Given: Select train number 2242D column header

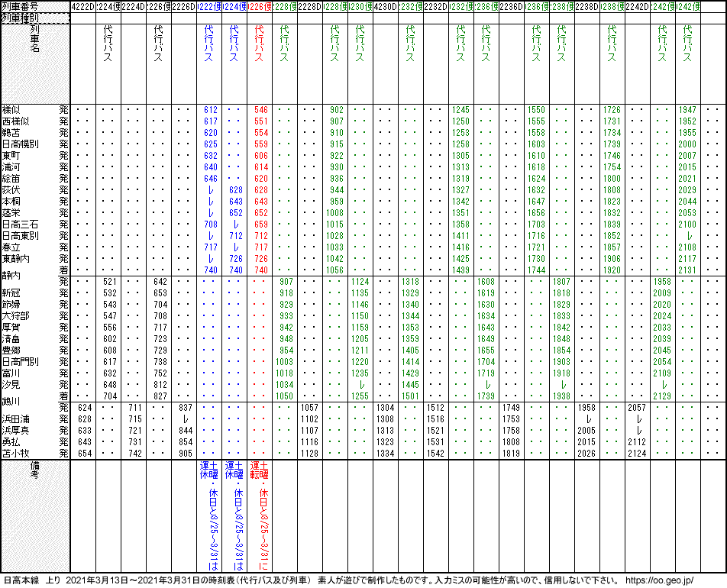Looking at the screenshot, I should 637,6.
